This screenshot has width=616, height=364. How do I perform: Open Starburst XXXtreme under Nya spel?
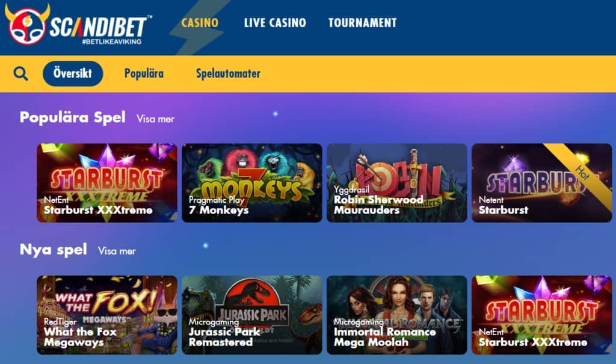click(542, 315)
